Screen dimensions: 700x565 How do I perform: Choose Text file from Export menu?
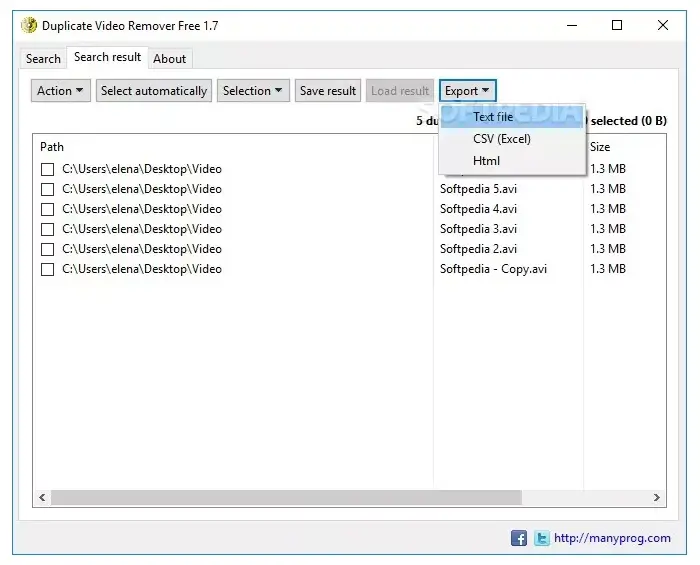click(493, 117)
